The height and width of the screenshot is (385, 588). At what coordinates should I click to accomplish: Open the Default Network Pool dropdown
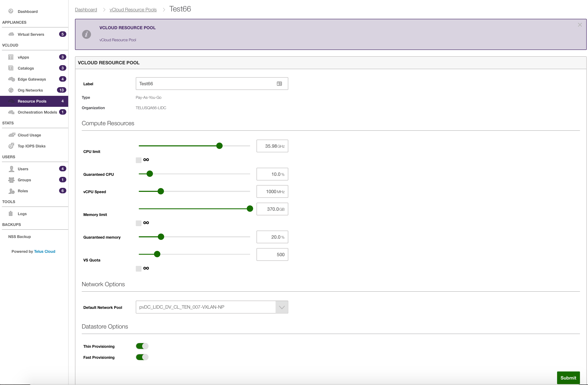click(282, 307)
